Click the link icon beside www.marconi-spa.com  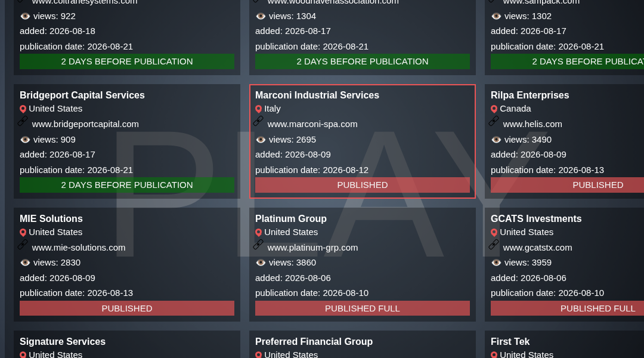(x=258, y=121)
